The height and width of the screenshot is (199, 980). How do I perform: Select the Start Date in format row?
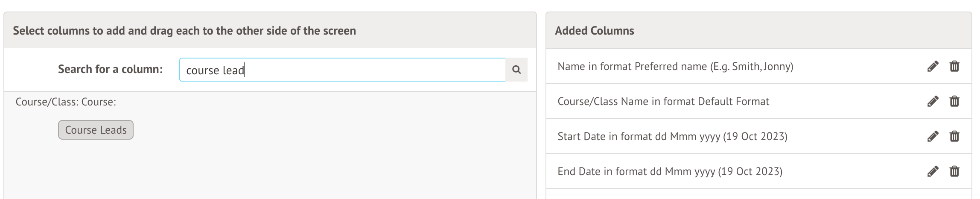point(672,137)
